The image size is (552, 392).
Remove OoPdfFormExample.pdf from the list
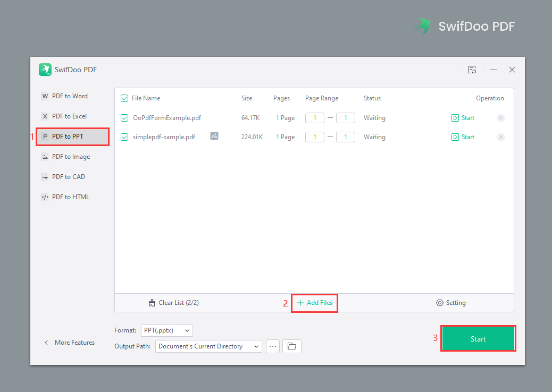click(501, 118)
